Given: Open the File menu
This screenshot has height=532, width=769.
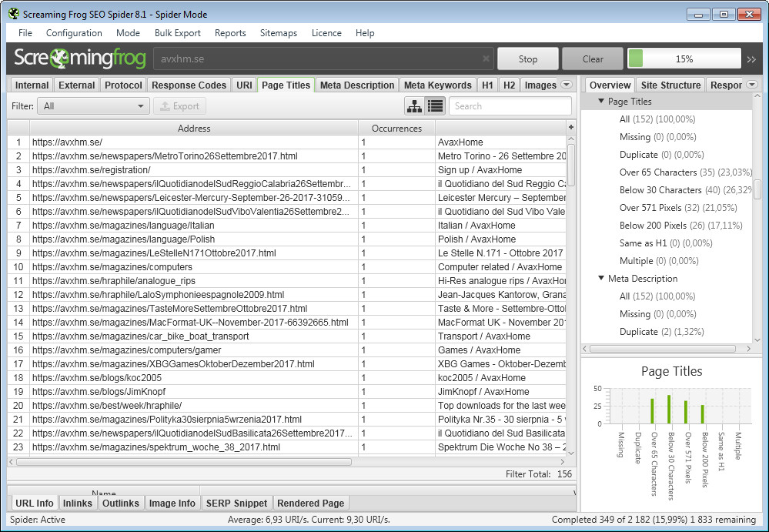Looking at the screenshot, I should pyautogui.click(x=25, y=33).
